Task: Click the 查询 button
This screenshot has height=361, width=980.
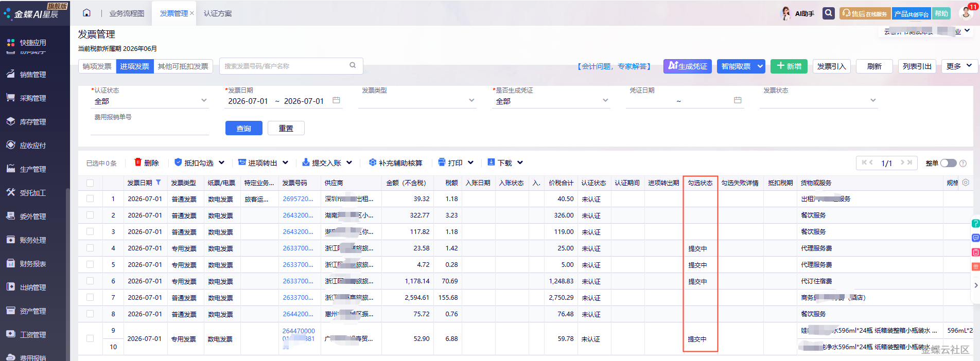Action: pyautogui.click(x=244, y=128)
